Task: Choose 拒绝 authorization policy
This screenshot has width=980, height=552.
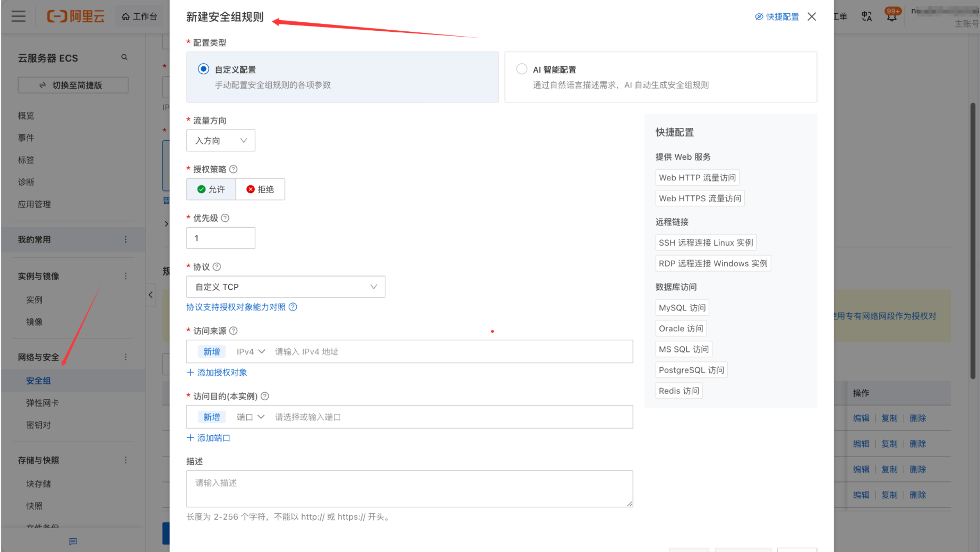Action: pos(260,189)
